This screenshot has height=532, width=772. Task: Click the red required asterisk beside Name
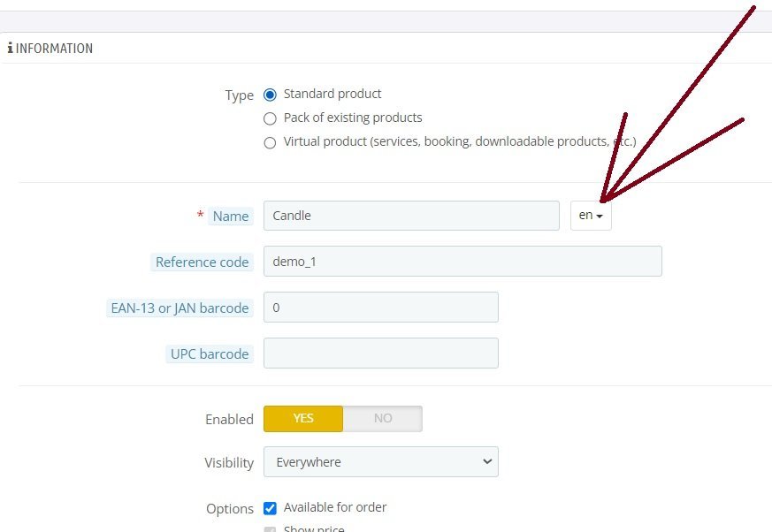coord(201,215)
